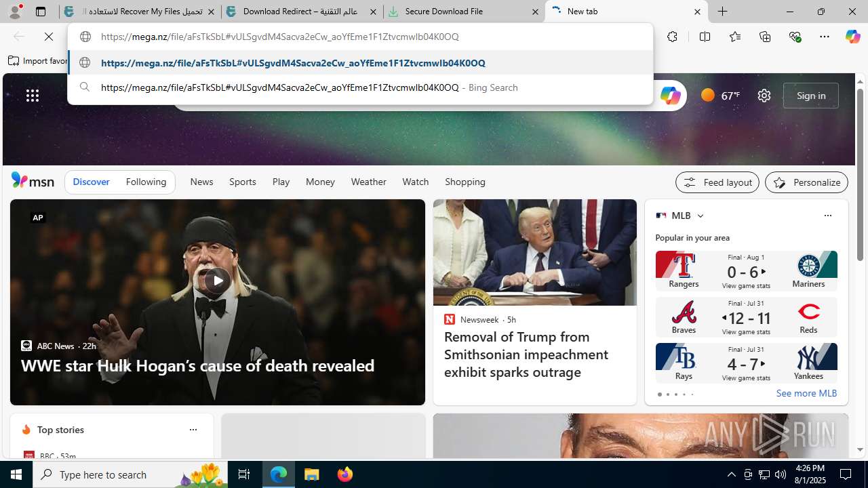Close the Secure Download File tab
Screen dimensions: 868x488
tap(535, 12)
